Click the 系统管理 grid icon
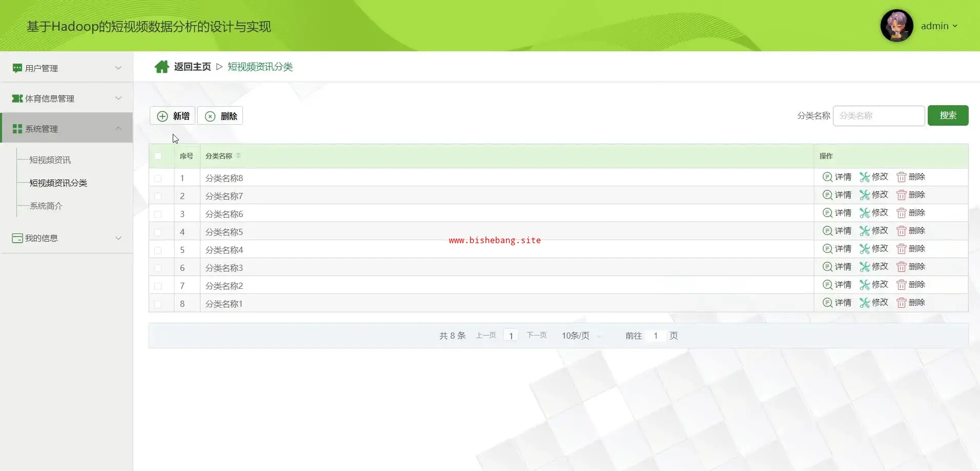This screenshot has width=980, height=471. [17, 129]
